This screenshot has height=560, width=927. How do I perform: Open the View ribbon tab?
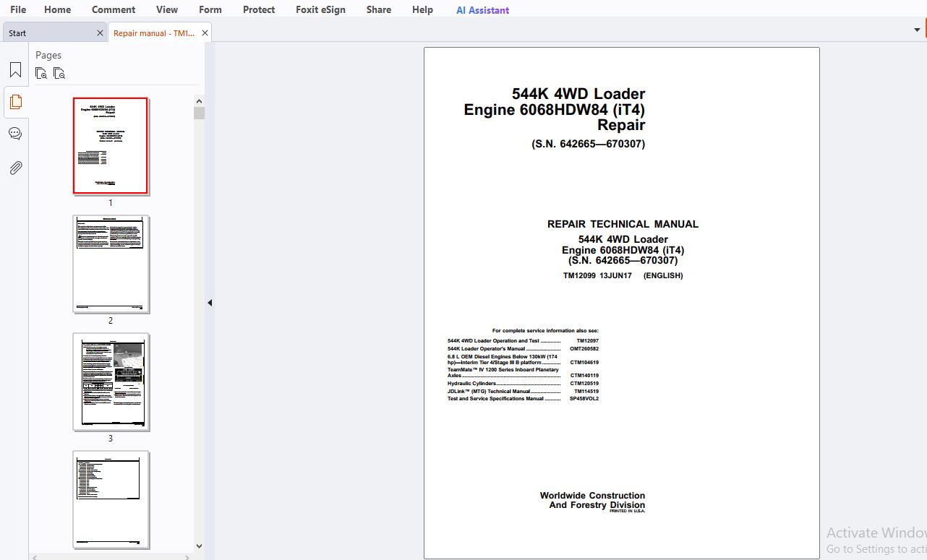(167, 9)
